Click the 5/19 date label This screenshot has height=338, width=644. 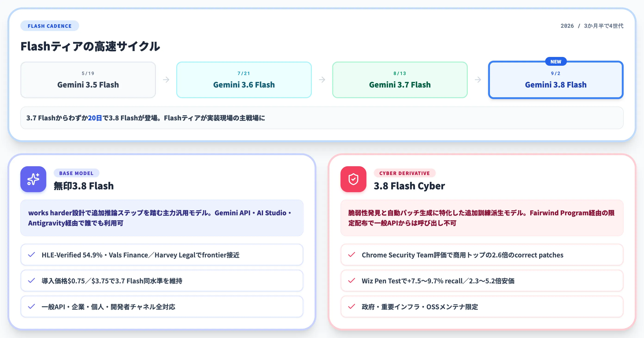88,73
